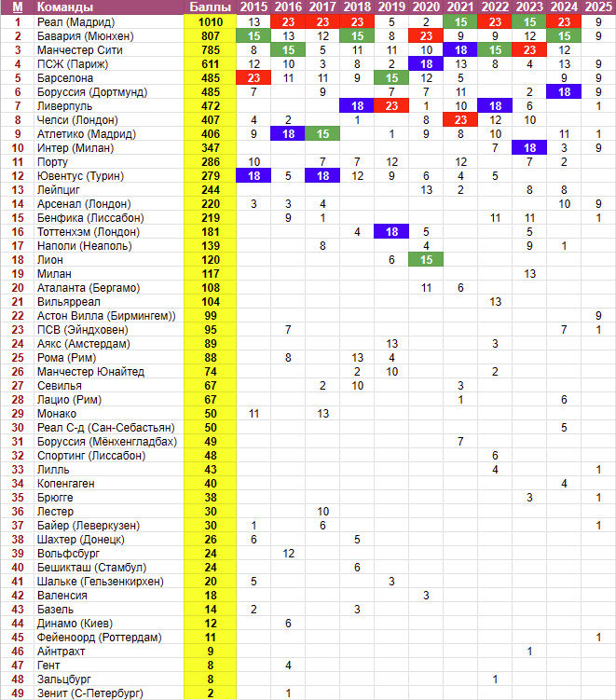The width and height of the screenshot is (616, 700).
Task: Click the 2025 year column header
Action: point(598,7)
